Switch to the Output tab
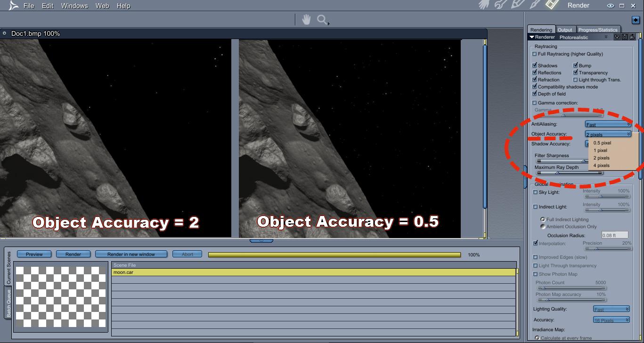The height and width of the screenshot is (343, 644). coord(565,30)
